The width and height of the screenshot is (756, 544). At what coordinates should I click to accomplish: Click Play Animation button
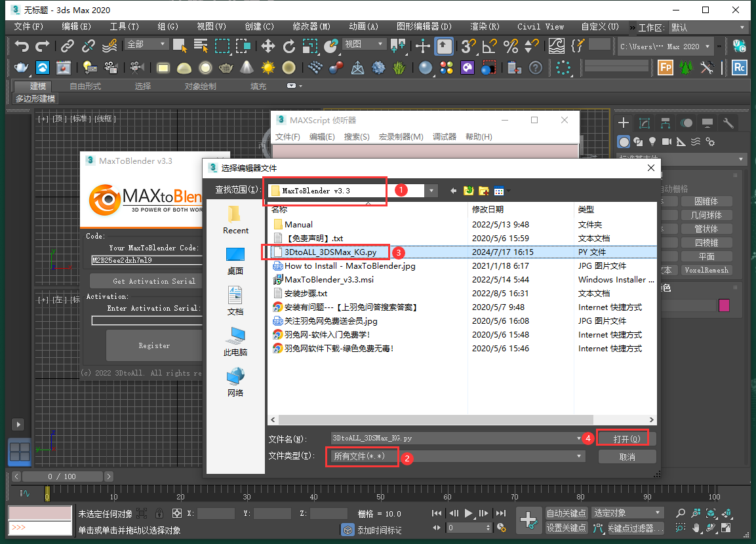pos(468,513)
